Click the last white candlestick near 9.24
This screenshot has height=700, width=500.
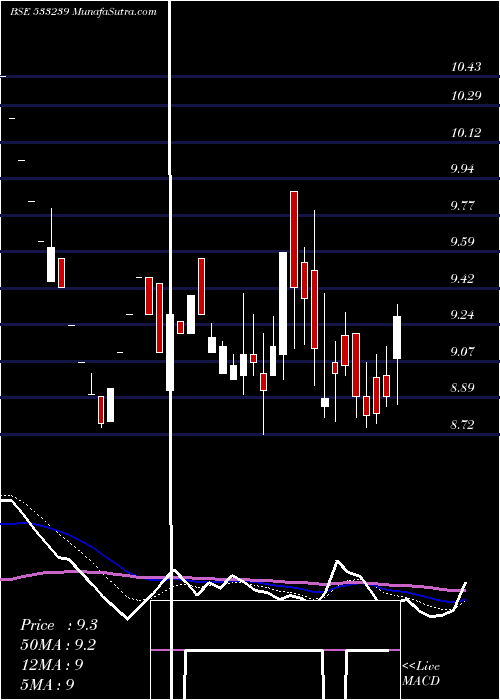pyautogui.click(x=397, y=338)
